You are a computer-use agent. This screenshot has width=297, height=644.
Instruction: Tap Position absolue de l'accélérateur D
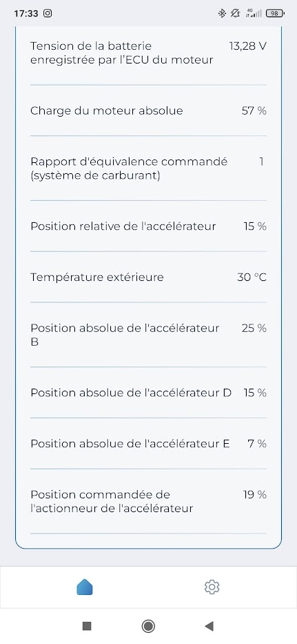[x=148, y=393]
